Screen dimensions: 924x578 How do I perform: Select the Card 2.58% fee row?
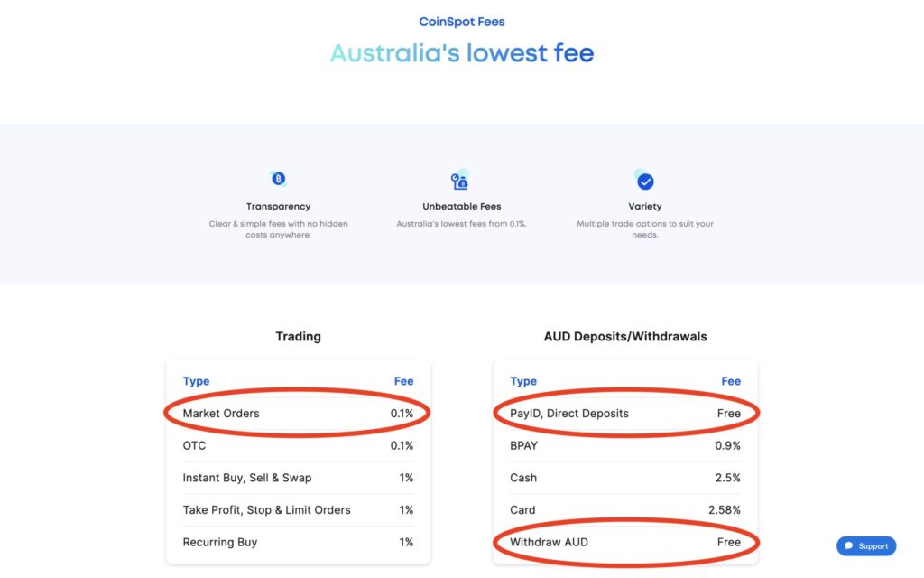point(625,509)
